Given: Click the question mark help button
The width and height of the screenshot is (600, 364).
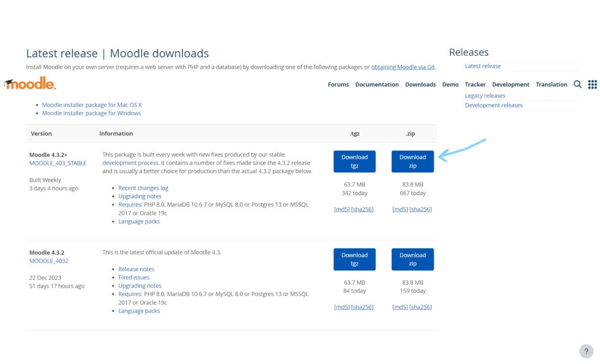Looking at the screenshot, I should (x=586, y=351).
